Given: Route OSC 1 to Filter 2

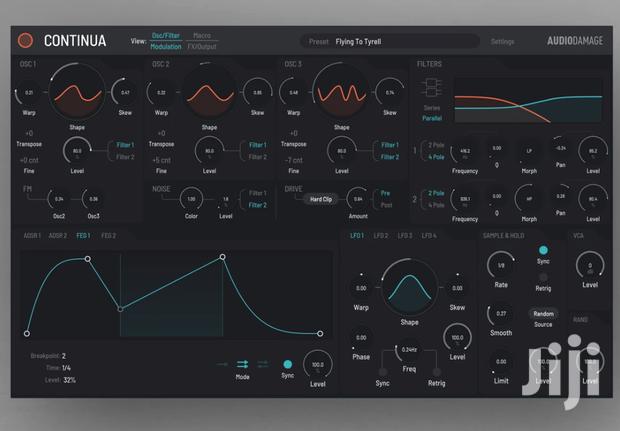Looking at the screenshot, I should point(125,157).
